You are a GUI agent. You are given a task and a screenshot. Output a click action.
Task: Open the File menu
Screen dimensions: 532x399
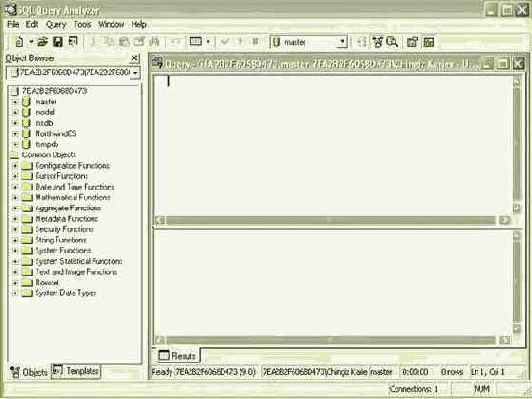(x=13, y=24)
